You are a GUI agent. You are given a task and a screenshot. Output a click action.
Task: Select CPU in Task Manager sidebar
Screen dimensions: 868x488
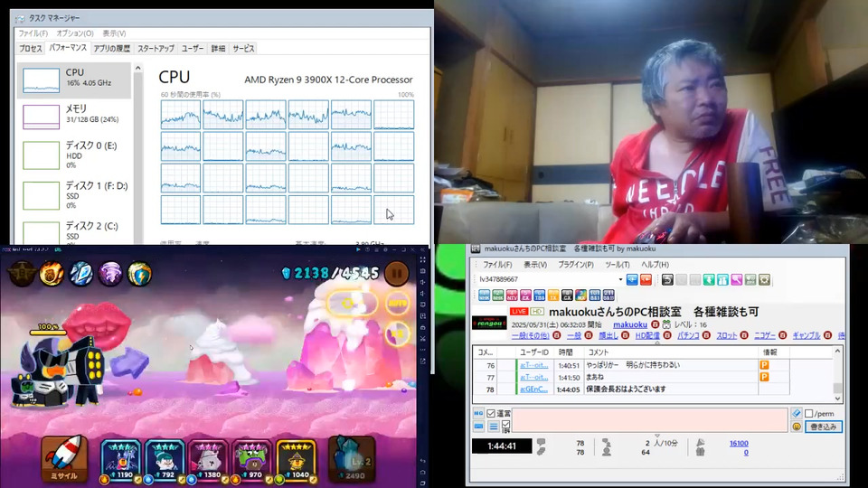point(74,80)
